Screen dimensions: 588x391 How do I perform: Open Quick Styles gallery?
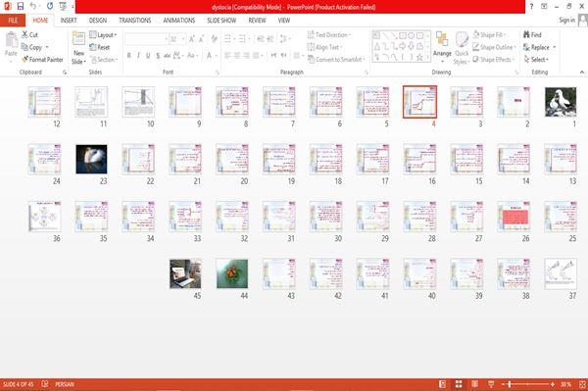click(x=462, y=48)
